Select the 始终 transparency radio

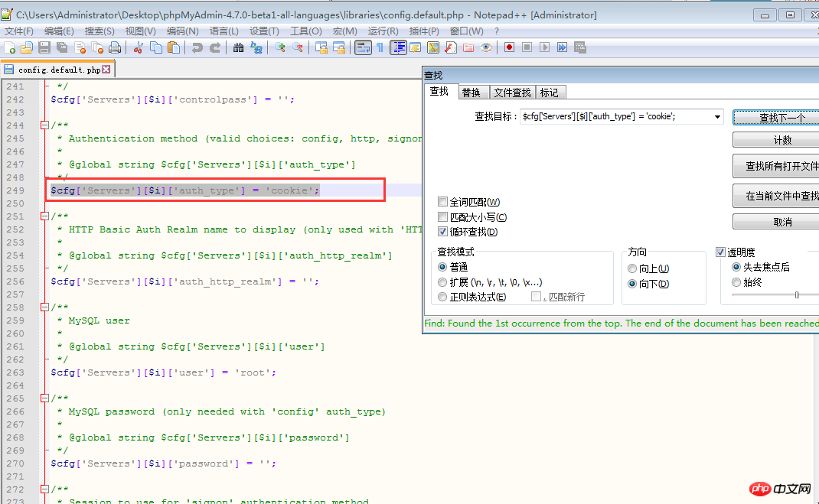pos(736,282)
